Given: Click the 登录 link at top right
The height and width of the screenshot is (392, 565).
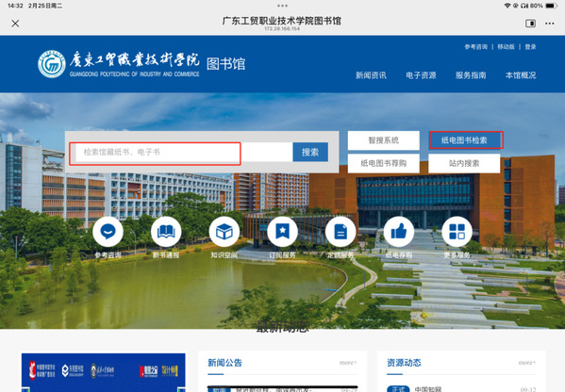Looking at the screenshot, I should (530, 47).
